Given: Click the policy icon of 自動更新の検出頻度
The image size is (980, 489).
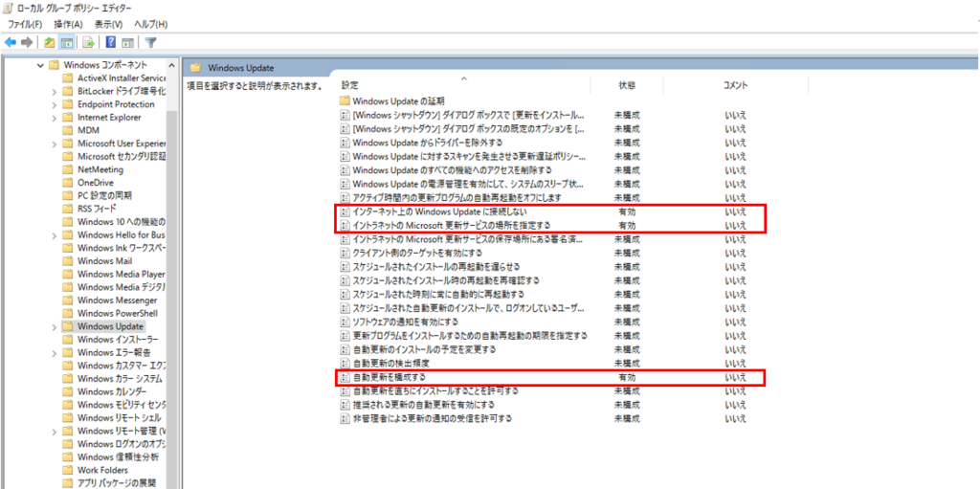Looking at the screenshot, I should point(345,364).
